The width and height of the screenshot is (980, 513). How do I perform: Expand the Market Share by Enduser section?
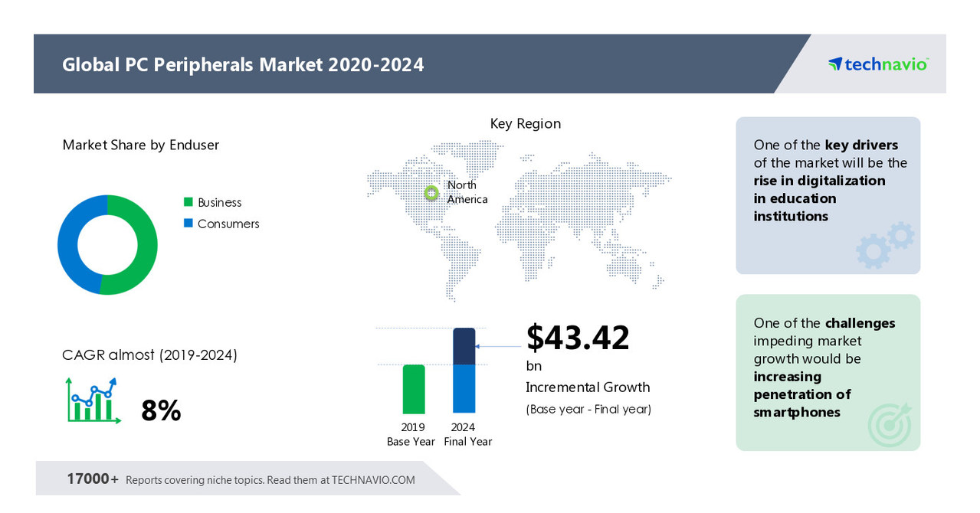point(139,145)
